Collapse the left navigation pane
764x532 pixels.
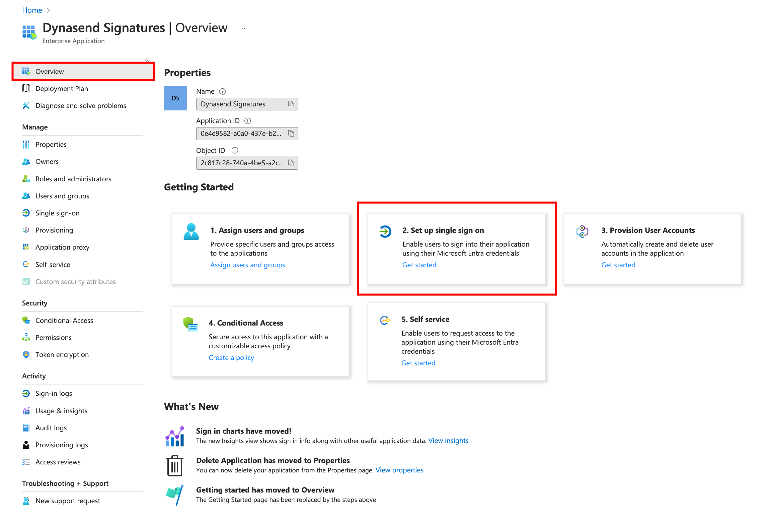click(x=147, y=60)
